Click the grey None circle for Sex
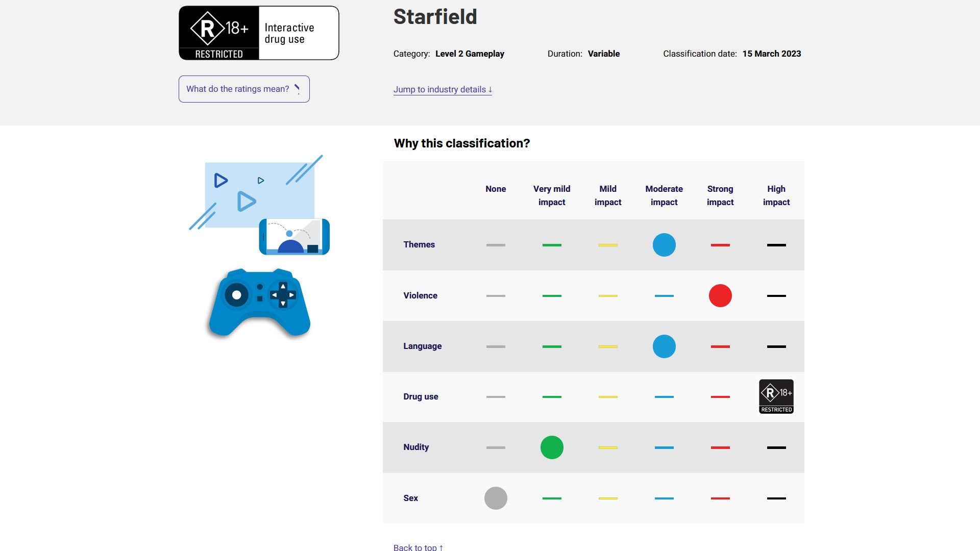980x551 pixels. [x=496, y=498]
